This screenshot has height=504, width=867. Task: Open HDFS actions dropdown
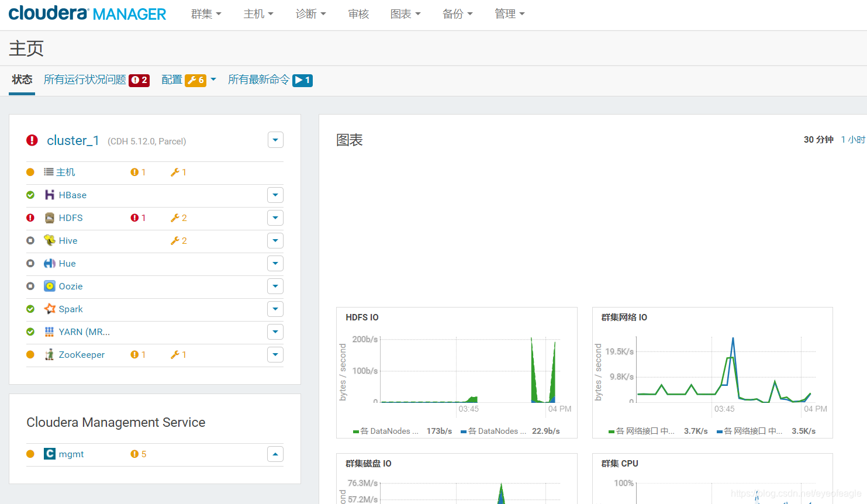(x=275, y=218)
